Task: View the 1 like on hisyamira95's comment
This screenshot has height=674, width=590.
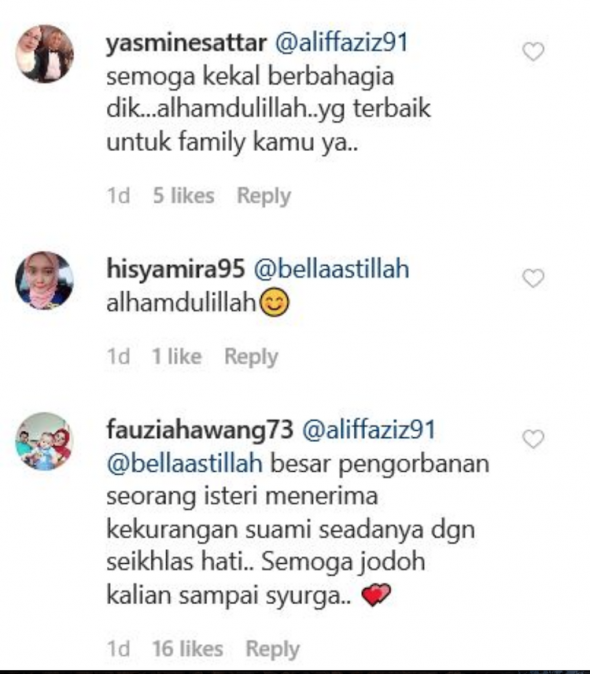Action: click(x=177, y=356)
